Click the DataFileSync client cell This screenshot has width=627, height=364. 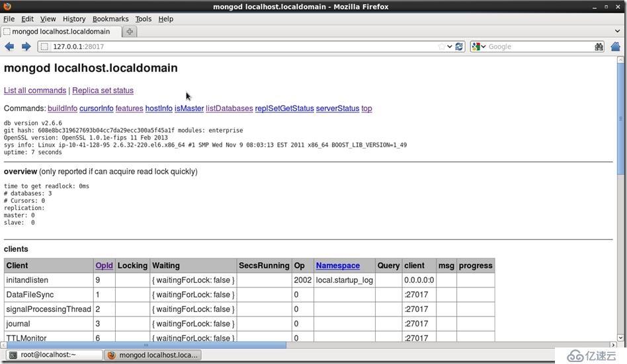click(49, 295)
